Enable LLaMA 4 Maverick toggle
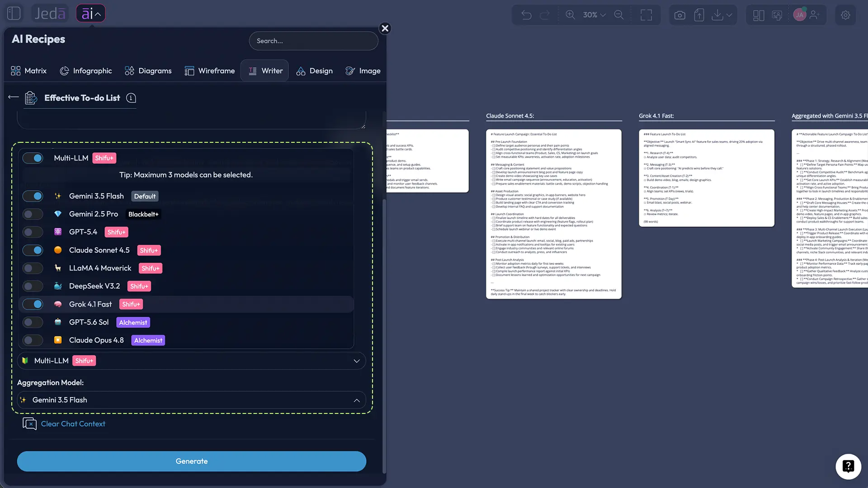This screenshot has width=868, height=488. coord(33,268)
